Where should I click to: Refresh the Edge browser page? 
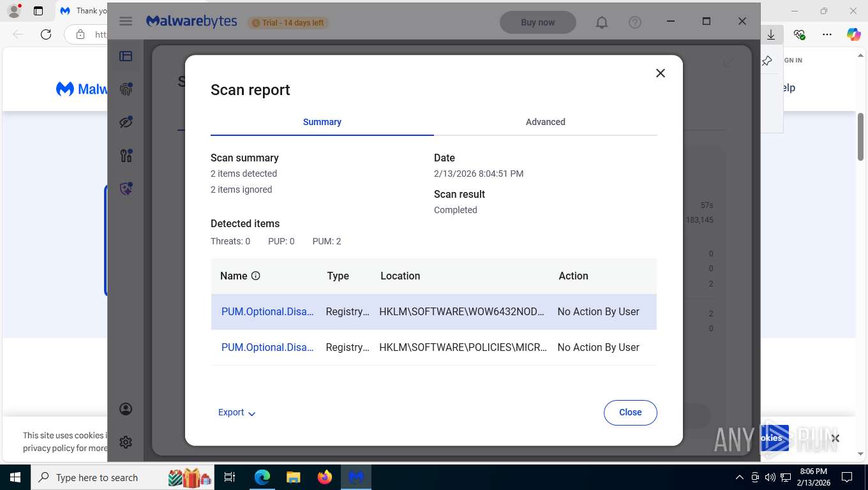(x=46, y=34)
